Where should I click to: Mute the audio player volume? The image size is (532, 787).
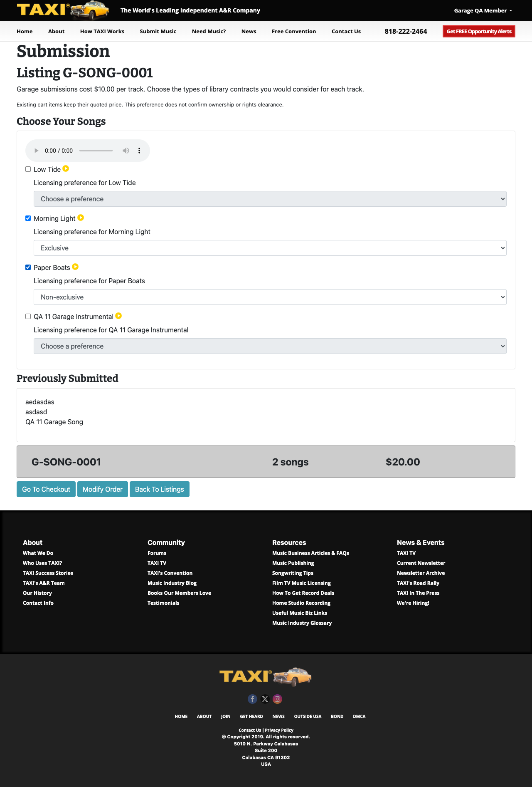click(x=126, y=151)
